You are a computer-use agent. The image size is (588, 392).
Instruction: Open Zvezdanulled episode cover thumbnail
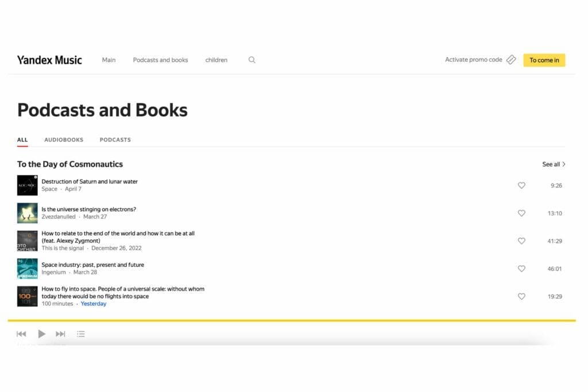[28, 213]
